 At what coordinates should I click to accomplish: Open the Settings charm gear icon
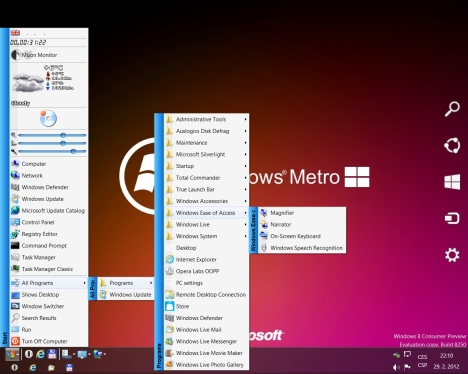click(452, 255)
